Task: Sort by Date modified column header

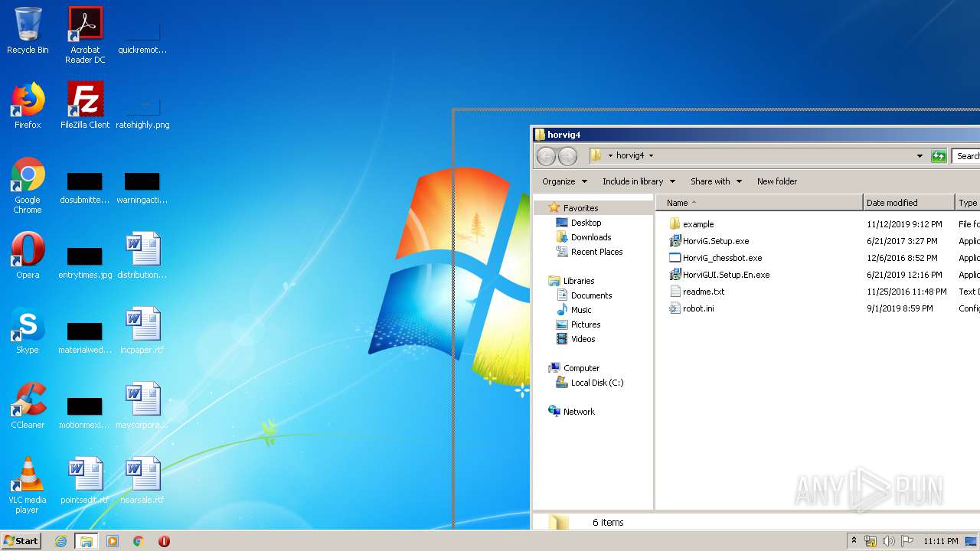Action: click(910, 203)
